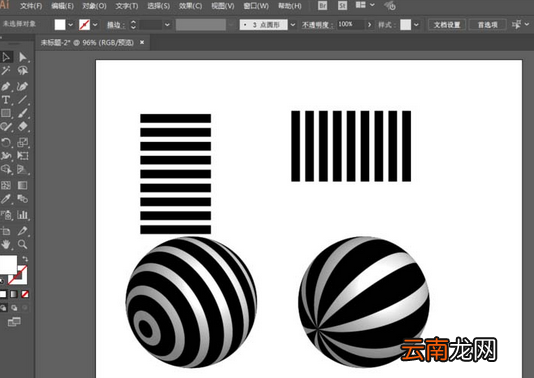Open the 编辑(E) menu
The height and width of the screenshot is (378, 534).
point(62,6)
